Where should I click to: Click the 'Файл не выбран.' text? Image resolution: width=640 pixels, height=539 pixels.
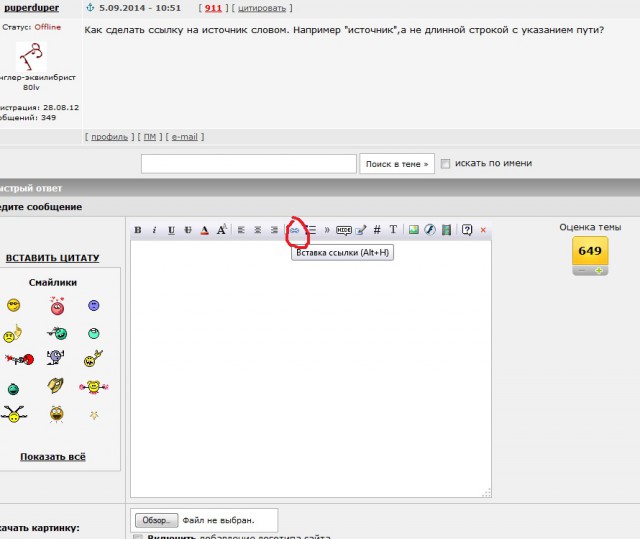(x=218, y=520)
